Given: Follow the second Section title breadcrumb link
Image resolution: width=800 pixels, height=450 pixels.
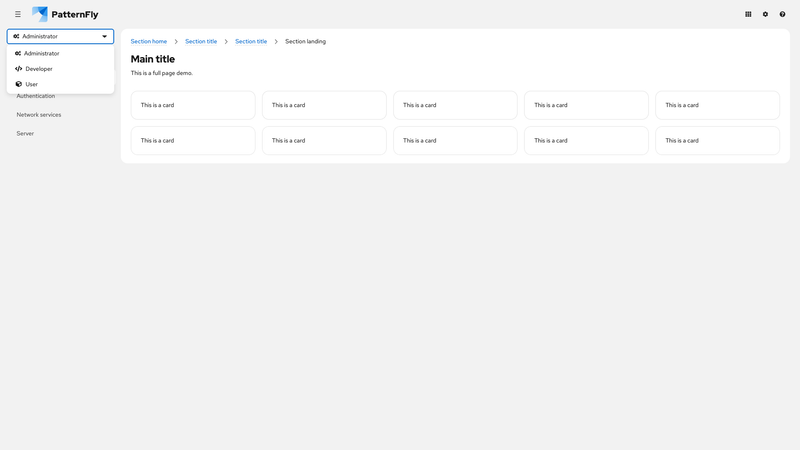Looking at the screenshot, I should 251,41.
